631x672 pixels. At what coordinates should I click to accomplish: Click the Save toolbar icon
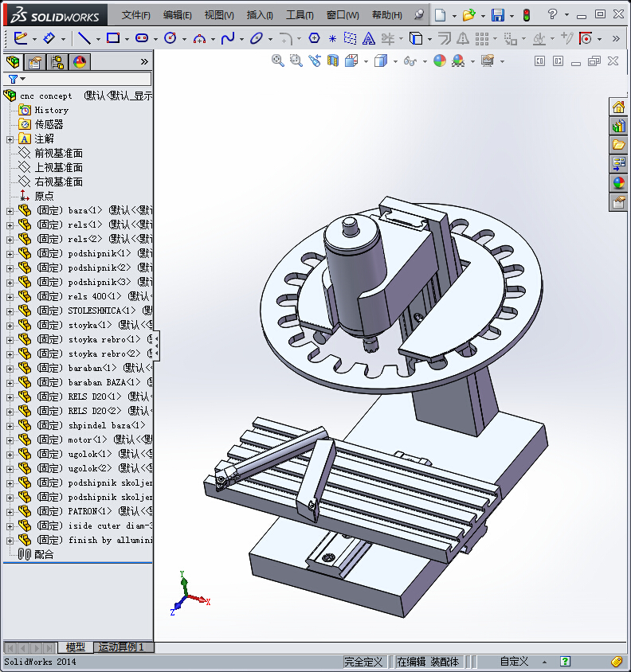tap(498, 15)
